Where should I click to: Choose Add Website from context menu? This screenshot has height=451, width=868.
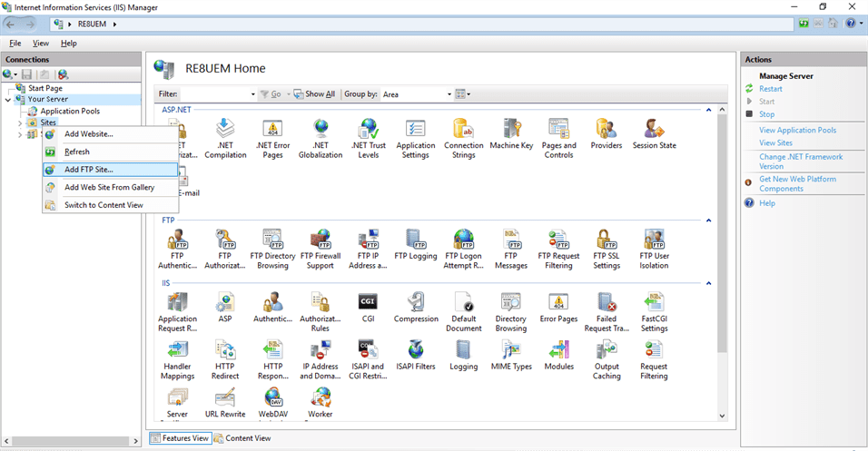click(111, 134)
